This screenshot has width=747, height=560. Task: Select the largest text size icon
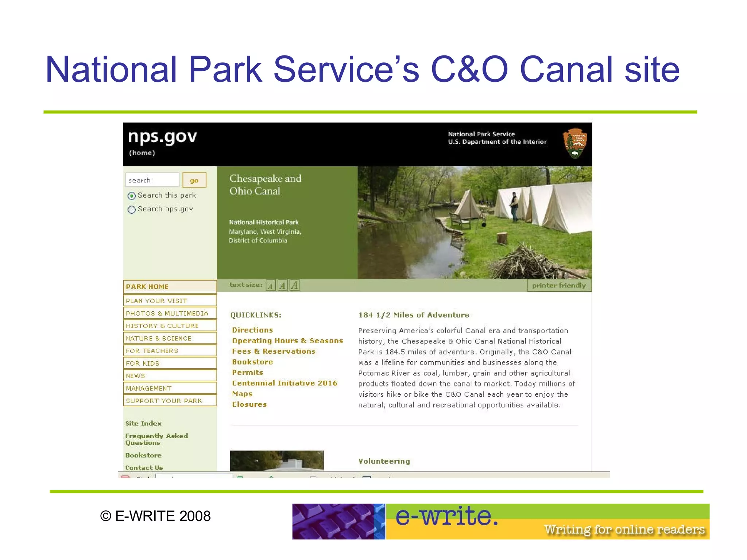point(295,285)
